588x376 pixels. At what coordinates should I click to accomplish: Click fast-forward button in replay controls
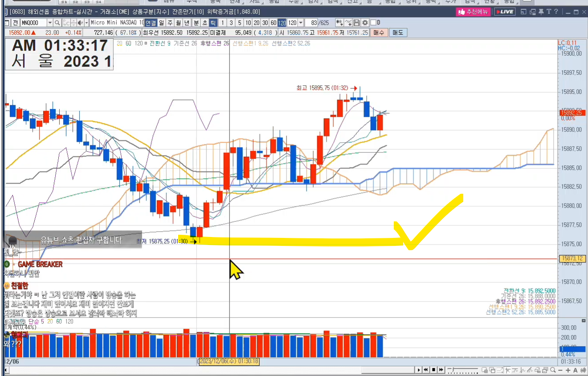[x=441, y=370]
